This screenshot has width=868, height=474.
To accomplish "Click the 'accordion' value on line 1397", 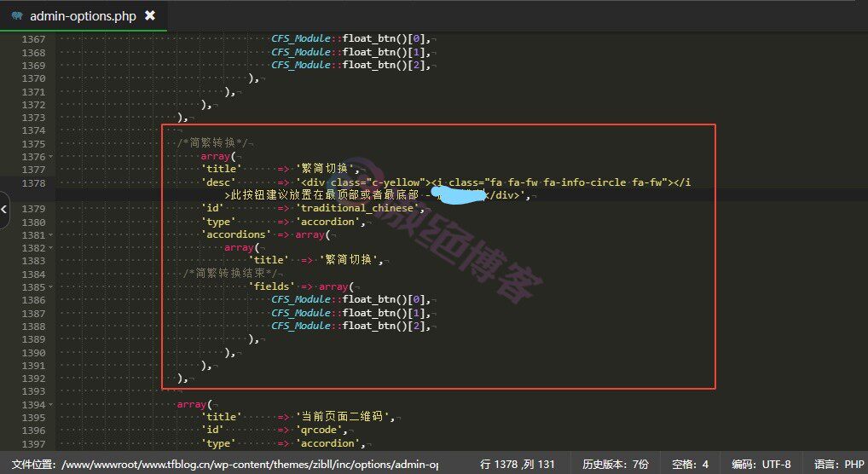I will coord(327,443).
